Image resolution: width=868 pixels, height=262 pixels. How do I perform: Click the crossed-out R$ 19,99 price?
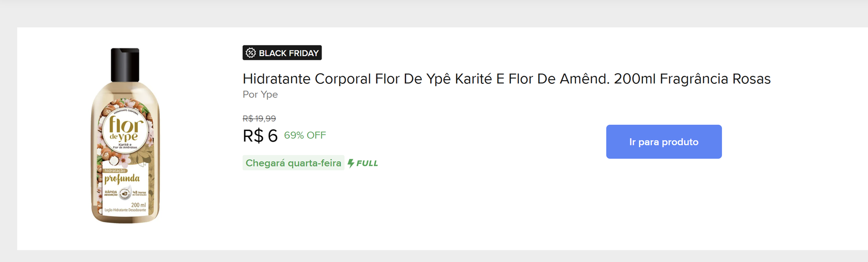[x=259, y=118]
